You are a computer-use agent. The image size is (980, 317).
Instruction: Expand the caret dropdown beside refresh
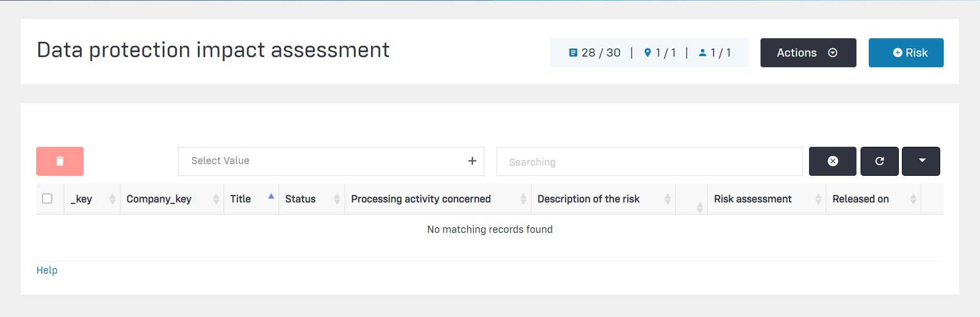[921, 161]
